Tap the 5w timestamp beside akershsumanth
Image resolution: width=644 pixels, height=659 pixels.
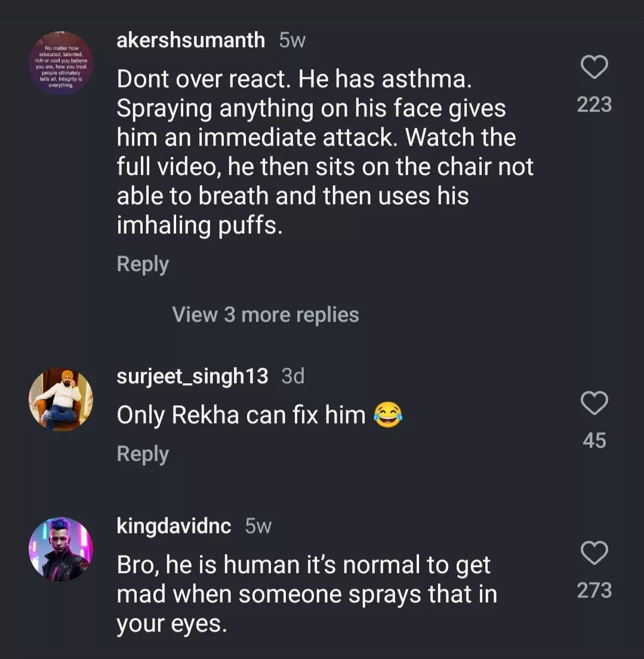pos(292,40)
